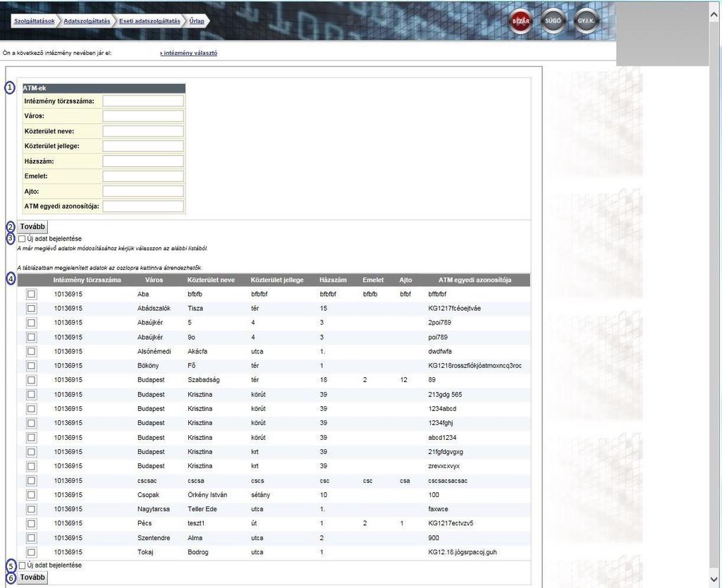The image size is (722, 588).
Task: Click the Bodrog cell
Action: 198,552
